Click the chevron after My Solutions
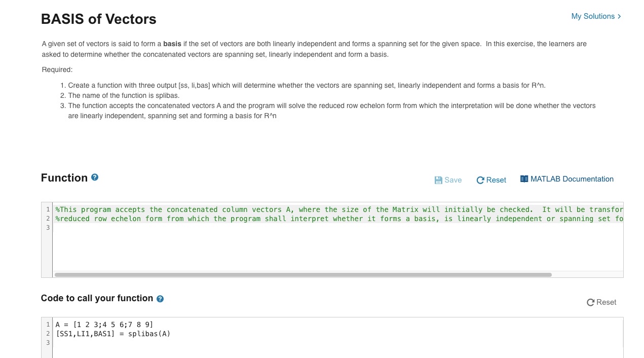Viewport: 644px width, 358px height. click(x=618, y=16)
